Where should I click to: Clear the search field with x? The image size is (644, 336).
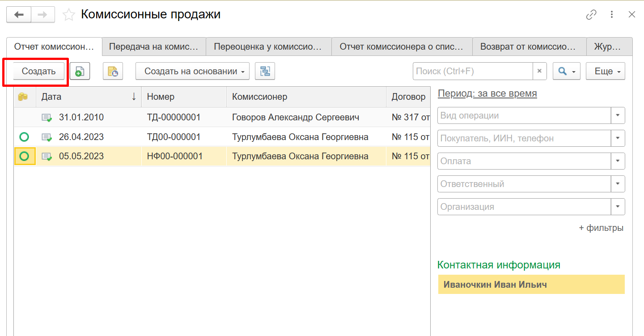539,71
